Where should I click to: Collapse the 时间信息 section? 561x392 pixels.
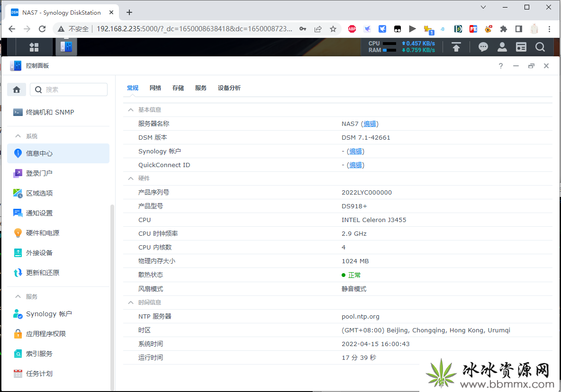click(x=131, y=303)
